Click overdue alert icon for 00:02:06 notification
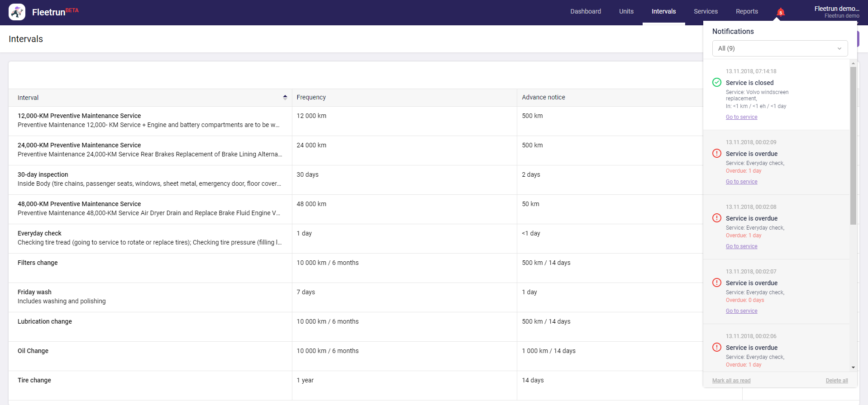Image resolution: width=868 pixels, height=405 pixels. pyautogui.click(x=717, y=347)
